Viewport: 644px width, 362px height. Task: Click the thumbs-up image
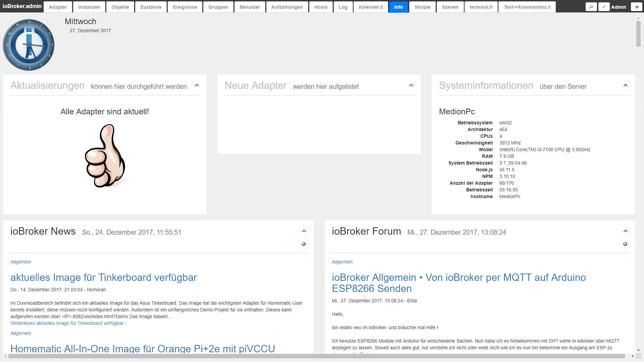click(x=105, y=156)
